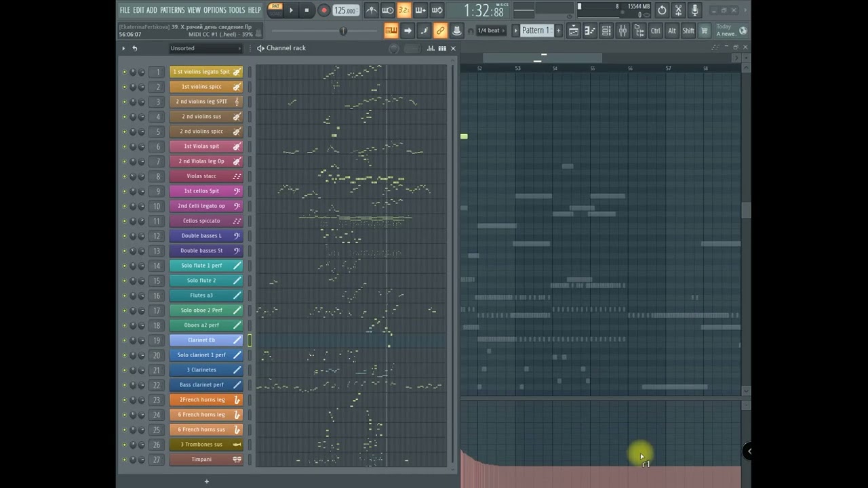This screenshot has width=868, height=488.
Task: Adjust the main pitch slider knob
Action: (343, 30)
